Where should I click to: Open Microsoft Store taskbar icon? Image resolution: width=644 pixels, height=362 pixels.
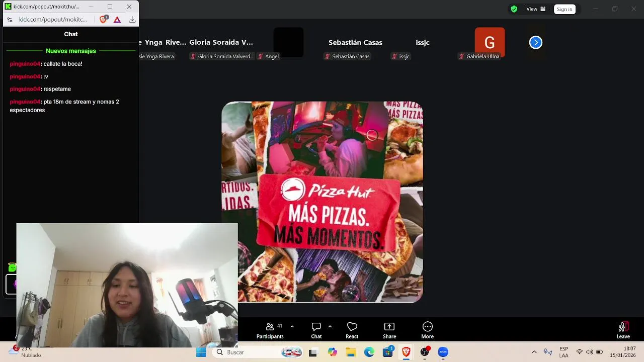(x=388, y=352)
